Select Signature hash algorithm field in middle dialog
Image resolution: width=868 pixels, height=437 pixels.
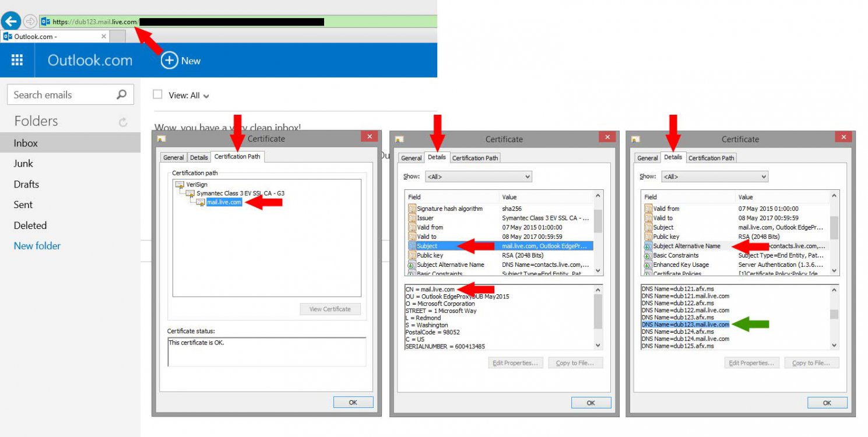pos(500,209)
